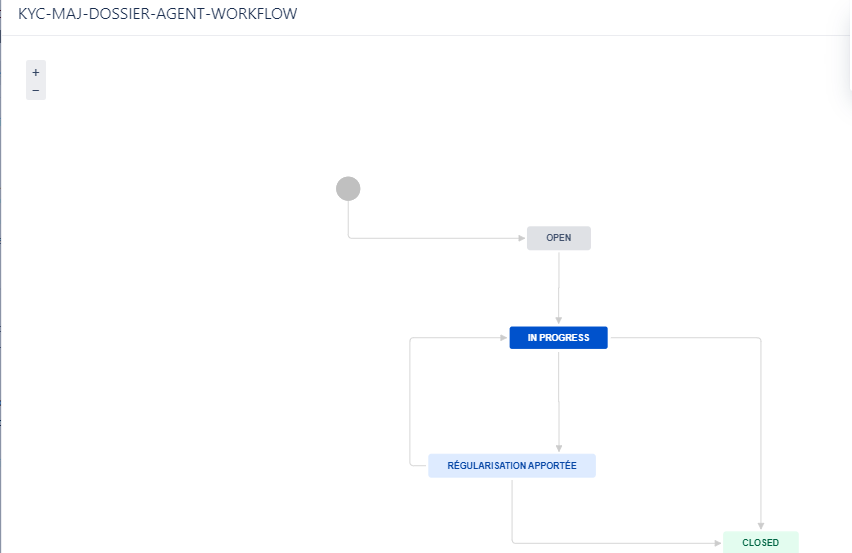Screen dimensions: 852x553
Task: Select the loop-back line left of RÉGULARISATION APPORTÉE
Action: (409, 400)
